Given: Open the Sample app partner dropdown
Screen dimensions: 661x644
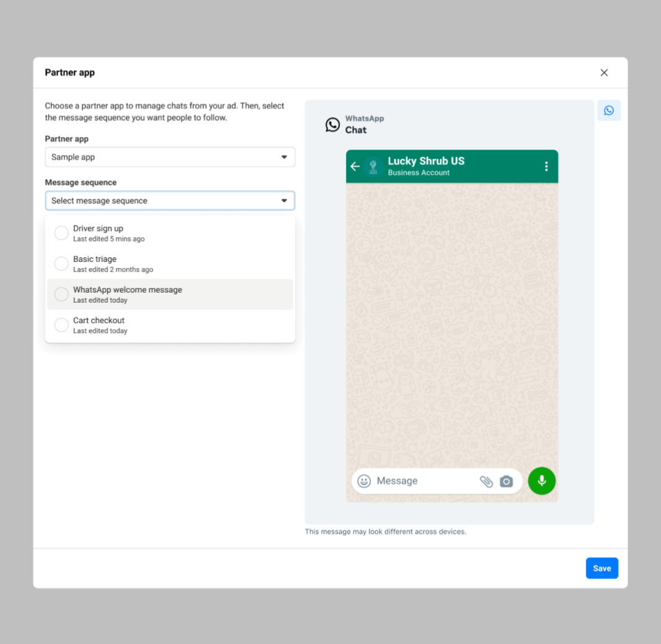Looking at the screenshot, I should 170,157.
